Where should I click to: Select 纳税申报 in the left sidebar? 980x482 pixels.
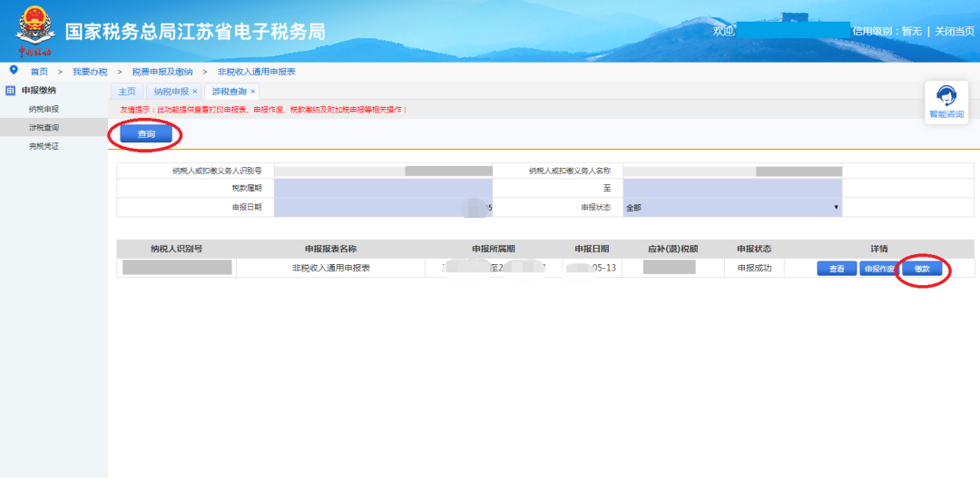[x=44, y=109]
